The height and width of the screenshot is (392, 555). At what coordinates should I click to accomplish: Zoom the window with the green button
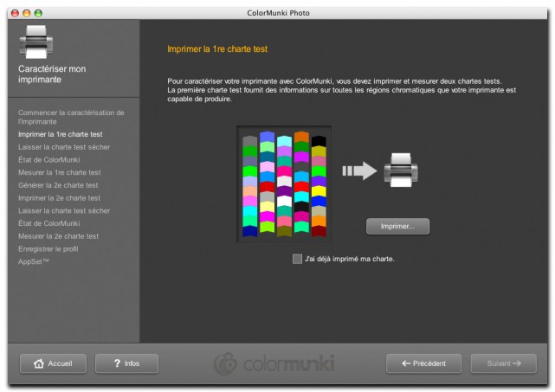(x=38, y=13)
